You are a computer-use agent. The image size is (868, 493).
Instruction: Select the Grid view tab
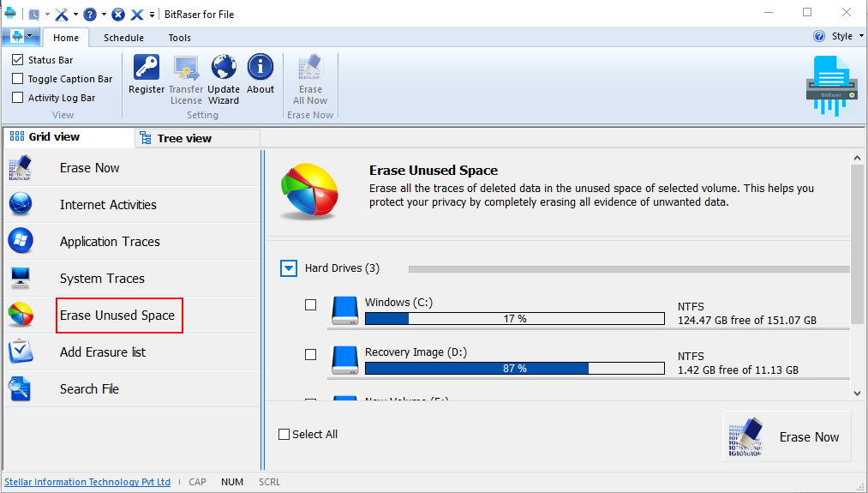69,137
